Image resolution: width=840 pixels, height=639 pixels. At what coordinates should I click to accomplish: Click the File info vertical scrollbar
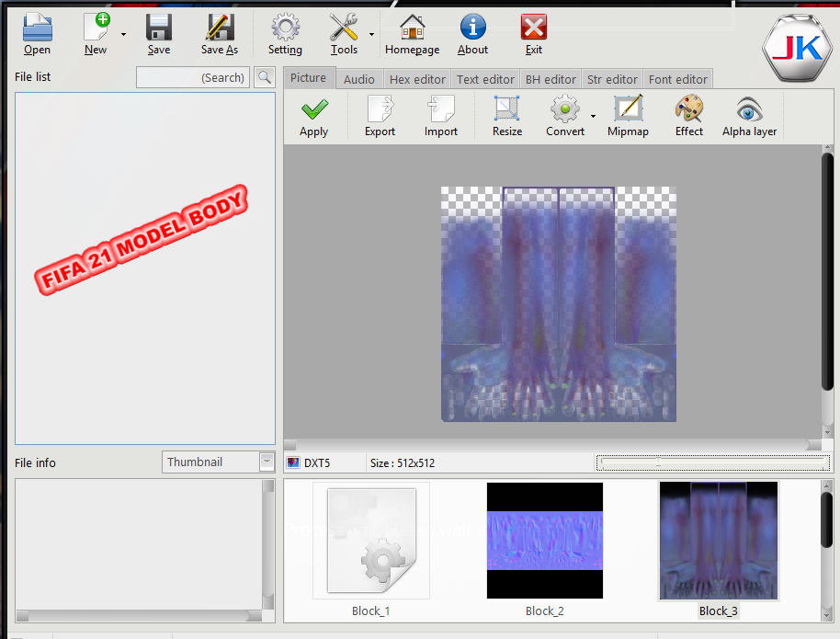268,544
